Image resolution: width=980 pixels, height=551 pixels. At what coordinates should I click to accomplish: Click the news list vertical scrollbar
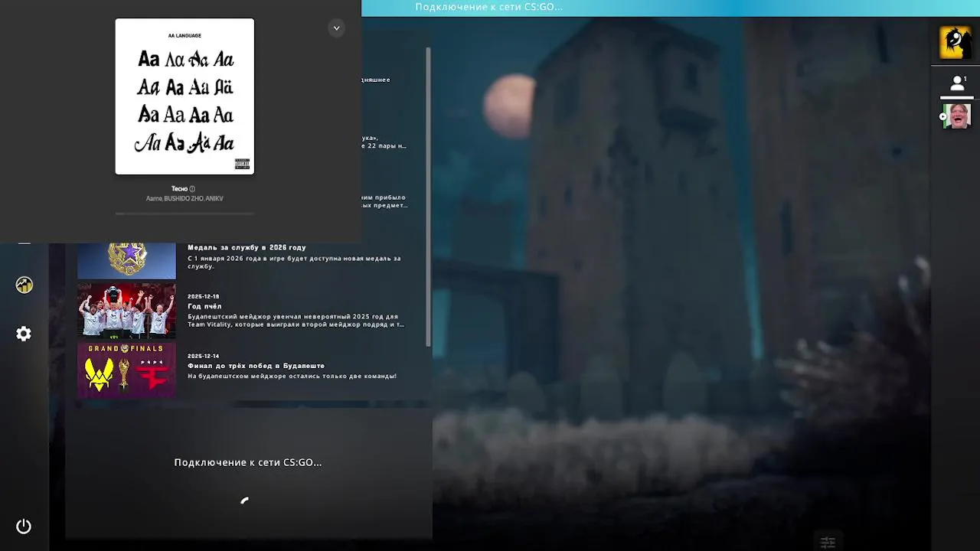point(428,197)
